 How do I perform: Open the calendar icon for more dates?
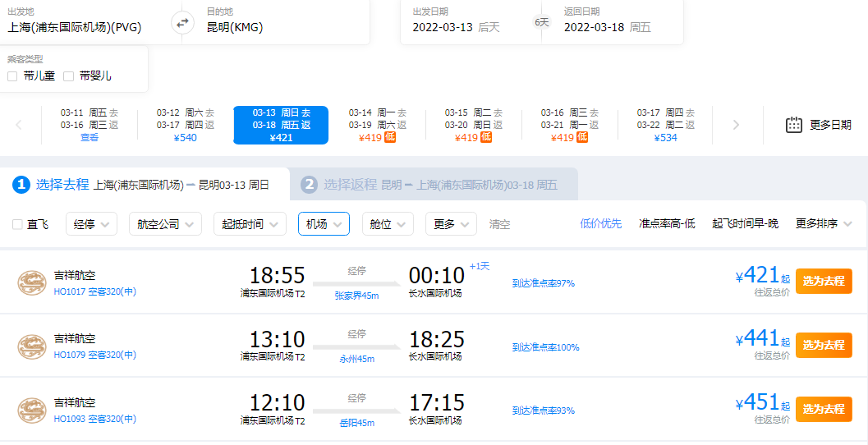pos(794,125)
